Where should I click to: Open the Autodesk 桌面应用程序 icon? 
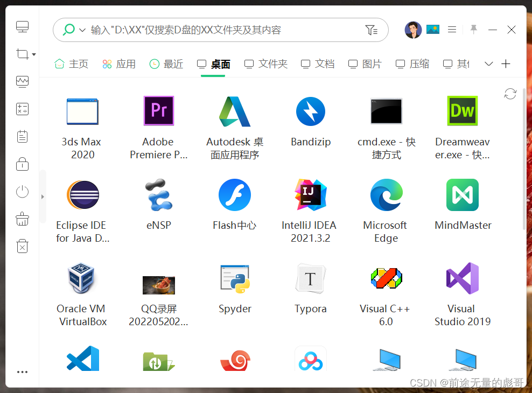click(235, 111)
